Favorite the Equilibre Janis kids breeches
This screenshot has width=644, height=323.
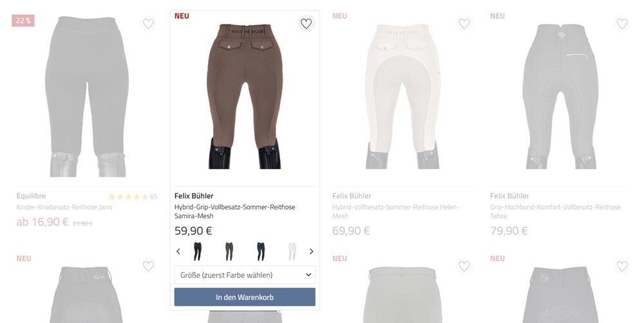pyautogui.click(x=148, y=24)
